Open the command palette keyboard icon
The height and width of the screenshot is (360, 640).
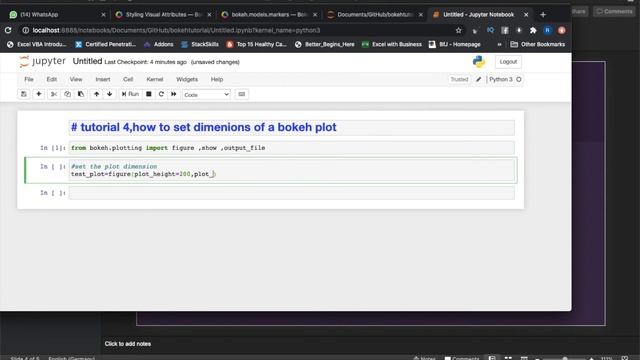(242, 94)
